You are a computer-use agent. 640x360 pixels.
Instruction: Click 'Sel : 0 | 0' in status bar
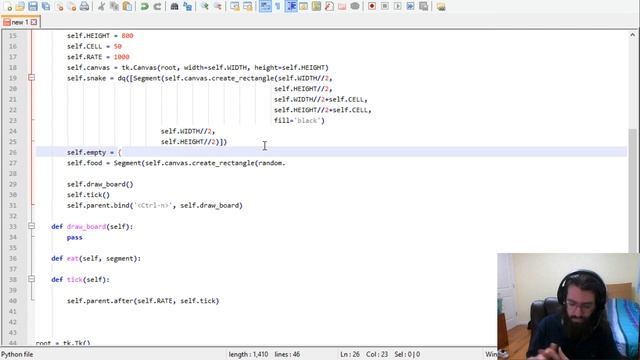point(407,354)
